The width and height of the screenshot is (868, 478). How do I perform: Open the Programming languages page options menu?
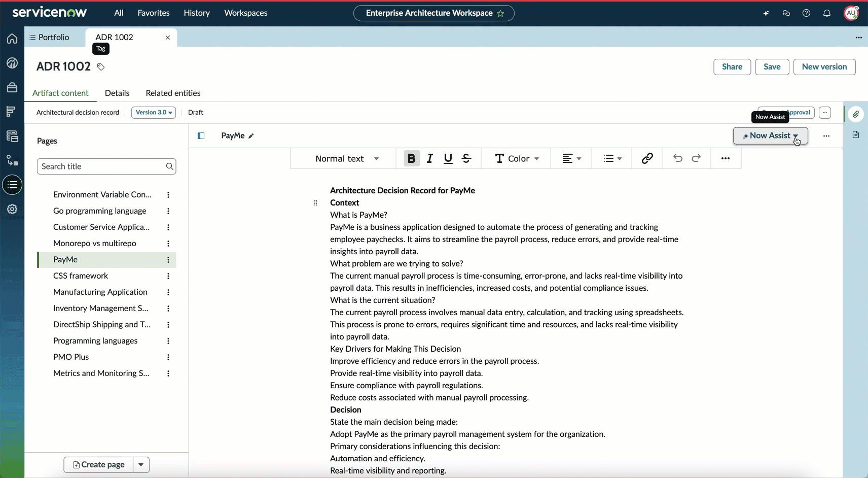(168, 341)
